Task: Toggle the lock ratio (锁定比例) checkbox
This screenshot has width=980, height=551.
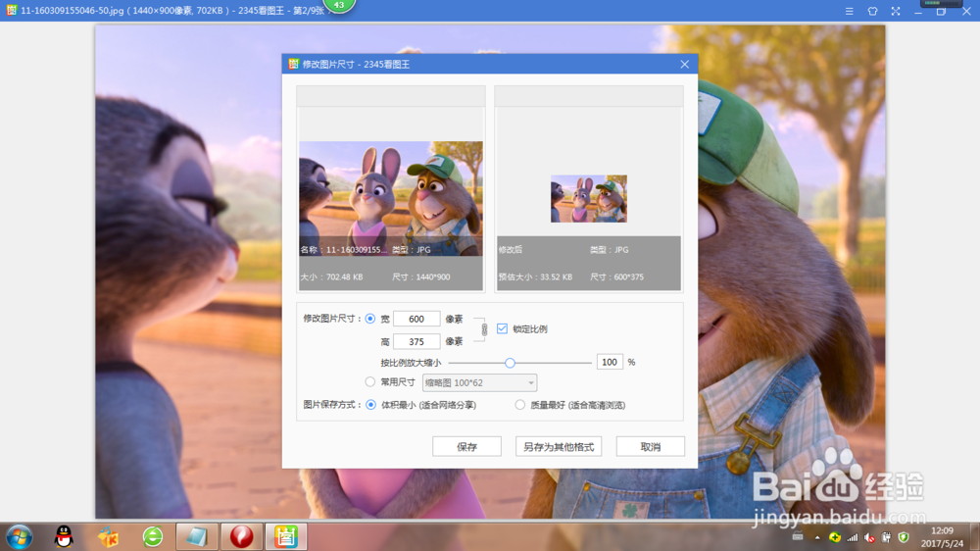Action: click(x=502, y=328)
